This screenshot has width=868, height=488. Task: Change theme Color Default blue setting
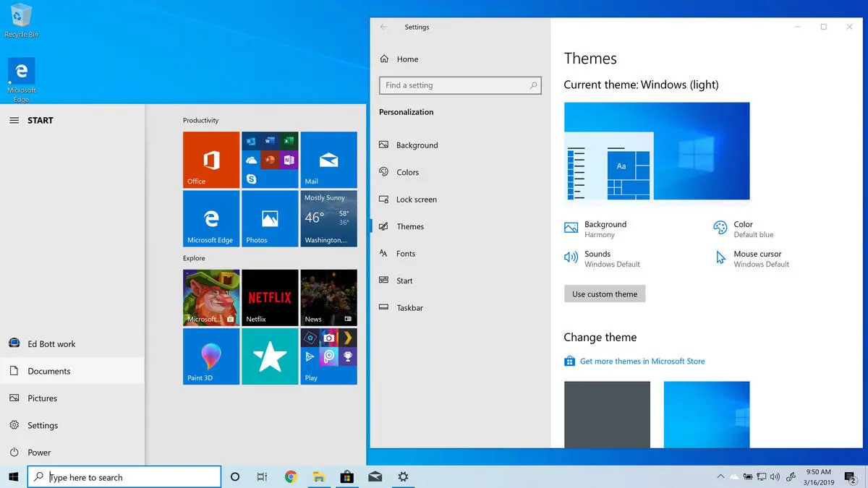pos(744,229)
